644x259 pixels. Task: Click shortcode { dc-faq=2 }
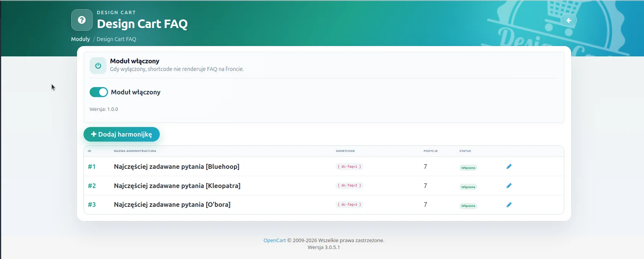349,185
